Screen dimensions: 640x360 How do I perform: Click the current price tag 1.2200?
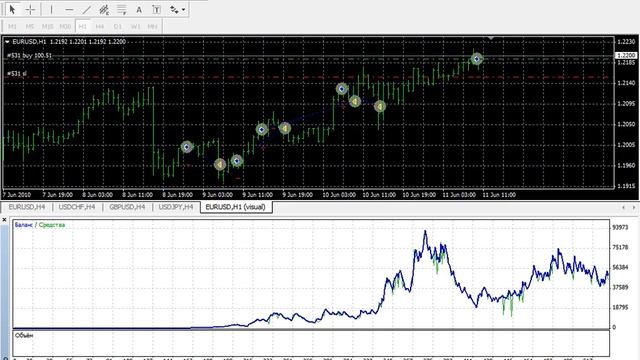626,55
